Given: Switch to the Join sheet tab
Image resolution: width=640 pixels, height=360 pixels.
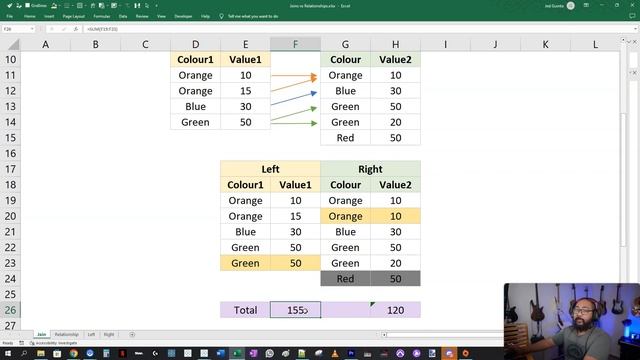Looking at the screenshot, I should (42, 334).
